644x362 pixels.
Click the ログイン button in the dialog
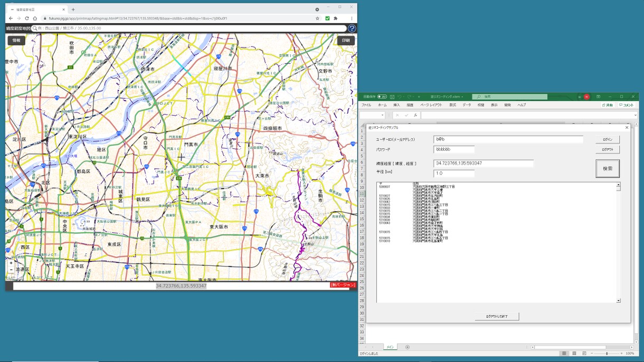tap(608, 140)
